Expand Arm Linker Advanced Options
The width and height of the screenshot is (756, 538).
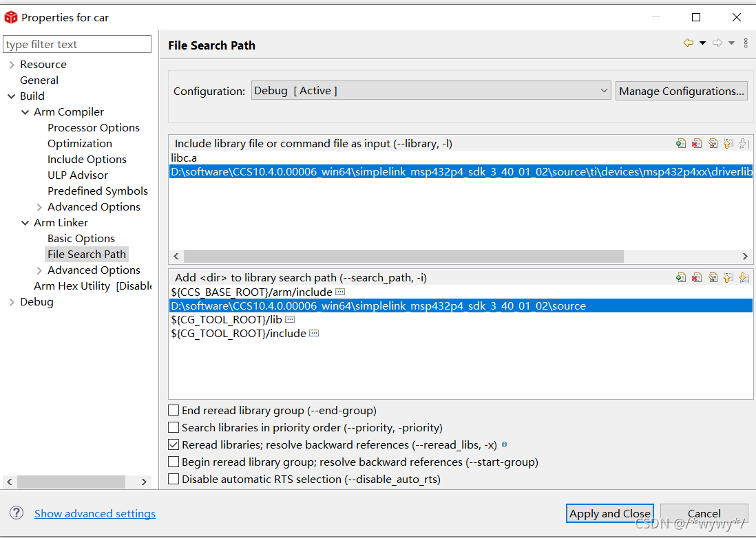click(39, 270)
